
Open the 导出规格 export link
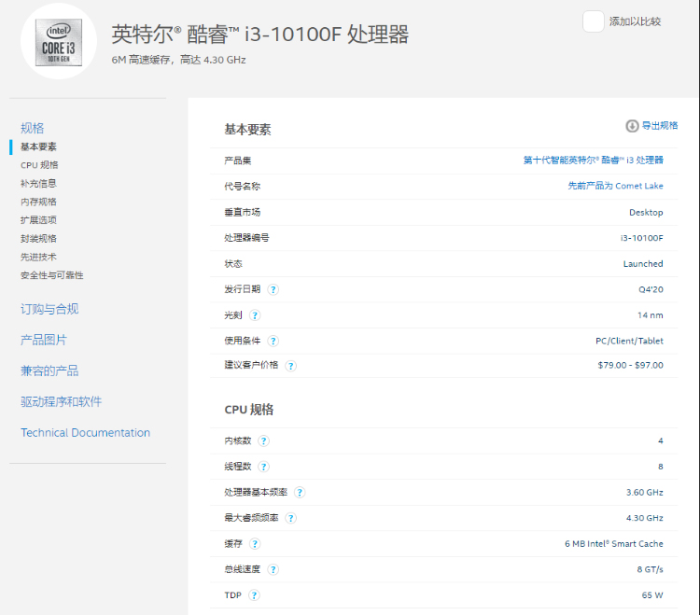tap(659, 125)
